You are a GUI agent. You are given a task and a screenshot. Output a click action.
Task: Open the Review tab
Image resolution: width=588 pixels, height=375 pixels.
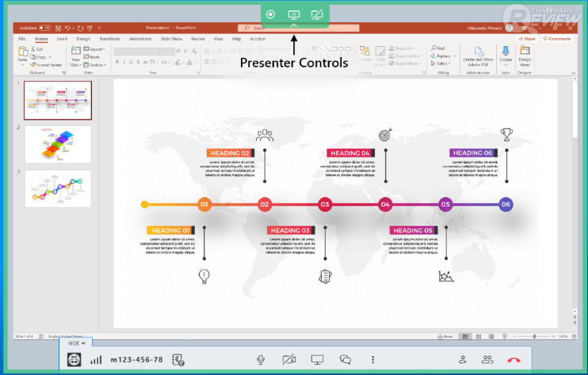[x=198, y=39]
